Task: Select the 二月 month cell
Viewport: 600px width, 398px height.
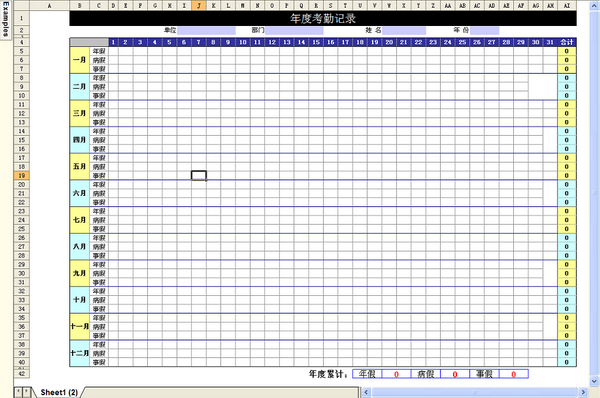Action: pos(80,87)
